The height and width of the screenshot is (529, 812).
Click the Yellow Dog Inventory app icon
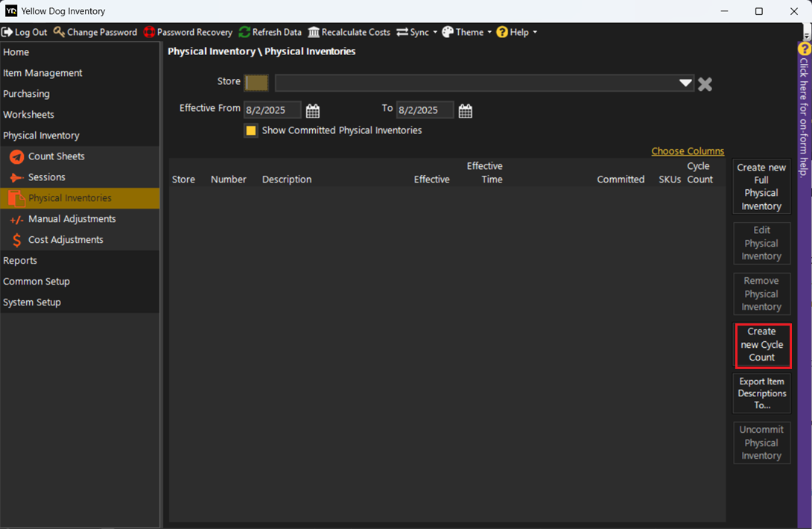pyautogui.click(x=11, y=11)
